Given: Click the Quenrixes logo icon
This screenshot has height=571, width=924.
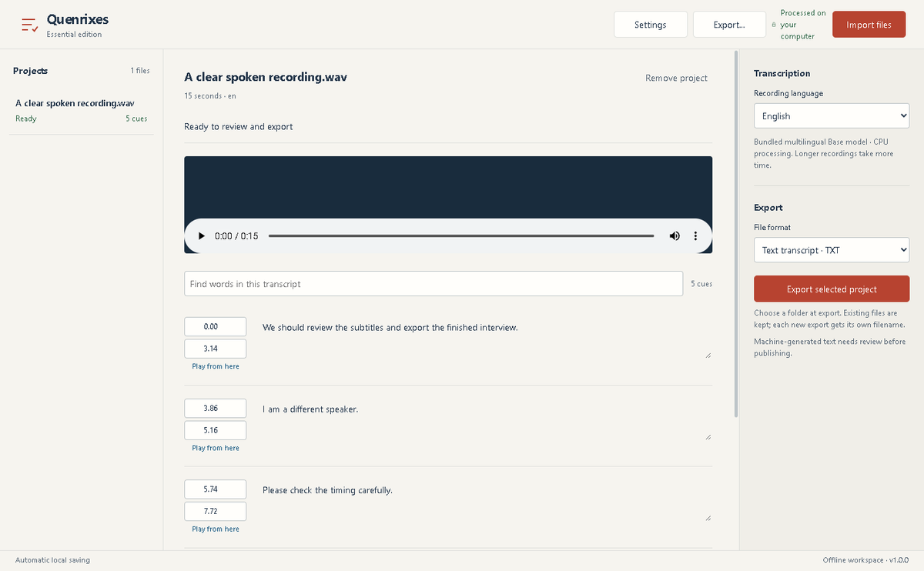Looking at the screenshot, I should [x=30, y=25].
